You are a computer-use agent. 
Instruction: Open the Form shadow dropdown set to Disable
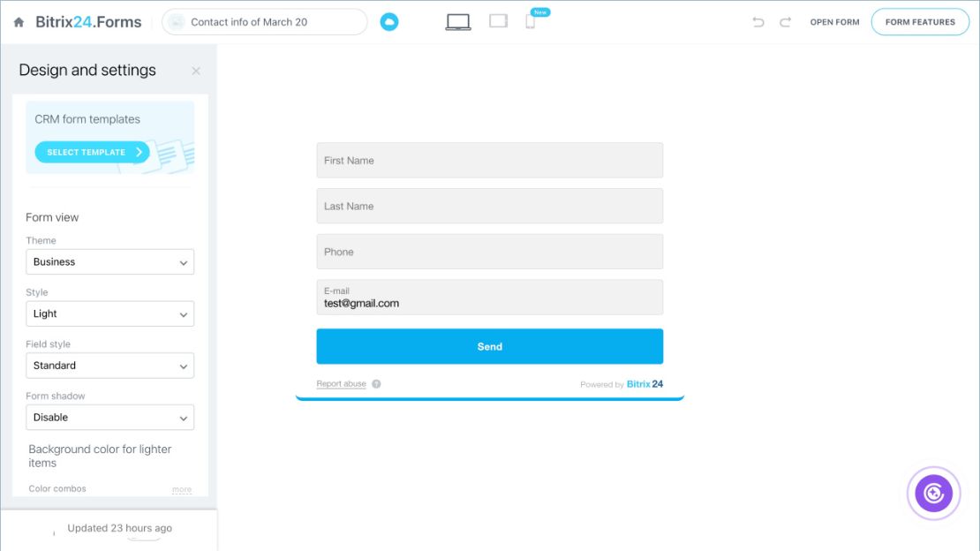click(110, 417)
